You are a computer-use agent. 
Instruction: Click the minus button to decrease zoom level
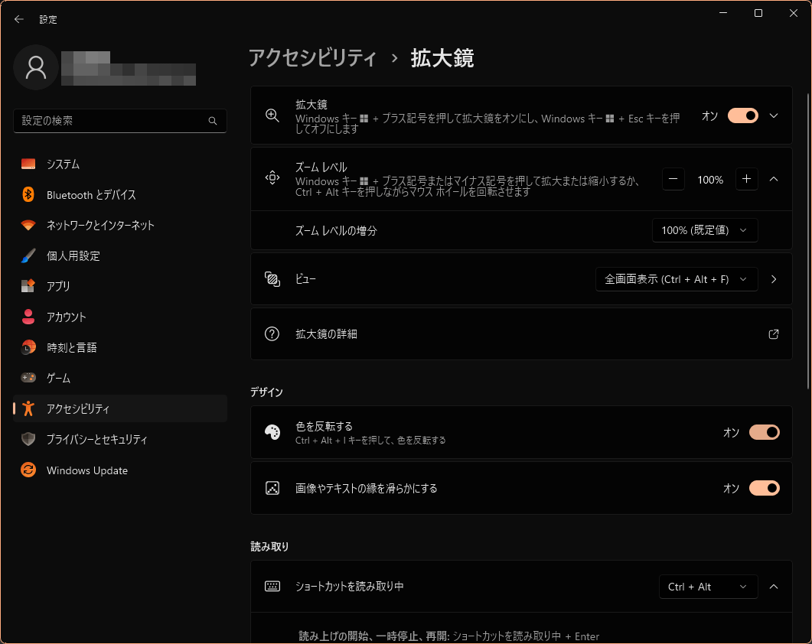(673, 179)
